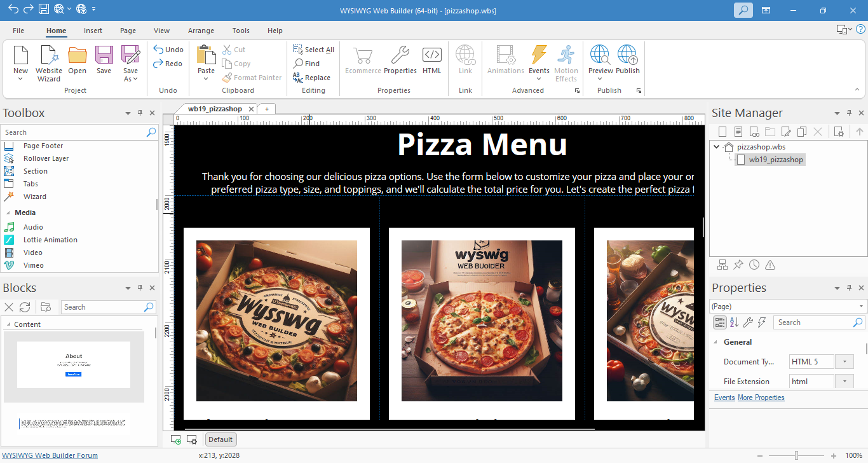Click the zoom out minus button
Screen dimensions: 868x463
(761, 455)
